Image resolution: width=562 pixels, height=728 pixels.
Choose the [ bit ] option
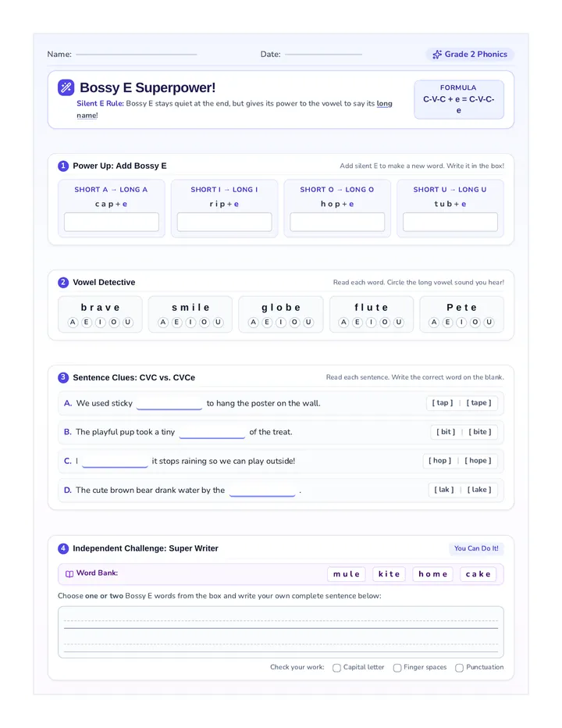[446, 432]
